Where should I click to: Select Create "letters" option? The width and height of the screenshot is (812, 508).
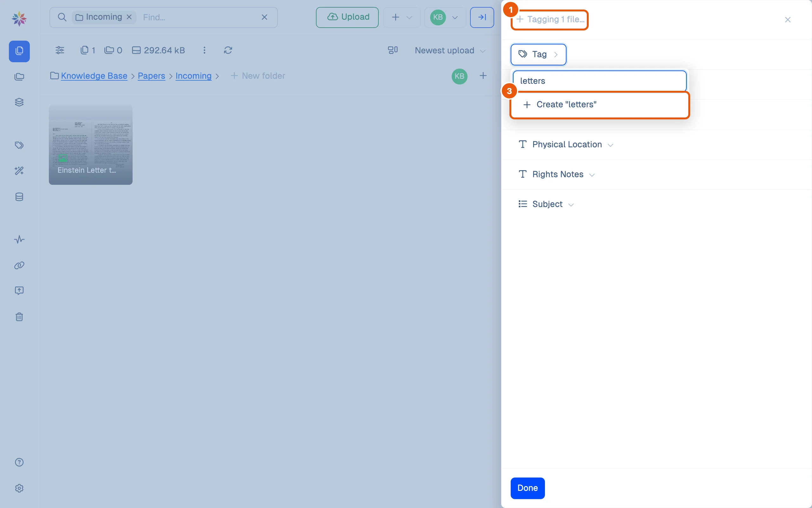click(x=599, y=105)
